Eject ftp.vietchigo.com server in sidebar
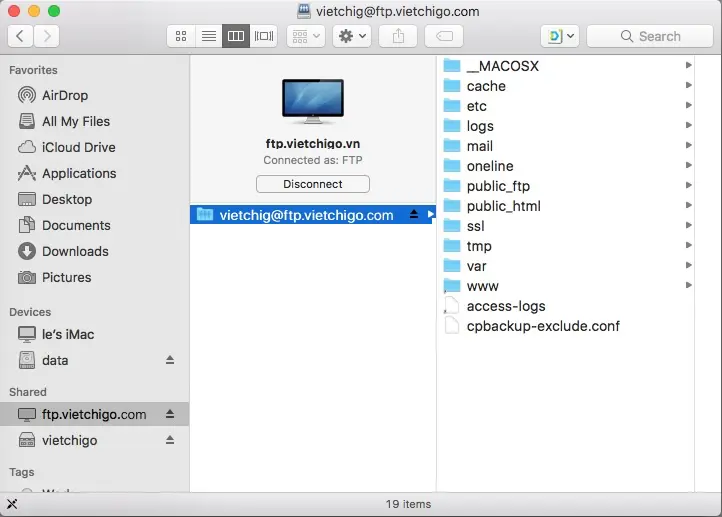The image size is (722, 517). (170, 414)
